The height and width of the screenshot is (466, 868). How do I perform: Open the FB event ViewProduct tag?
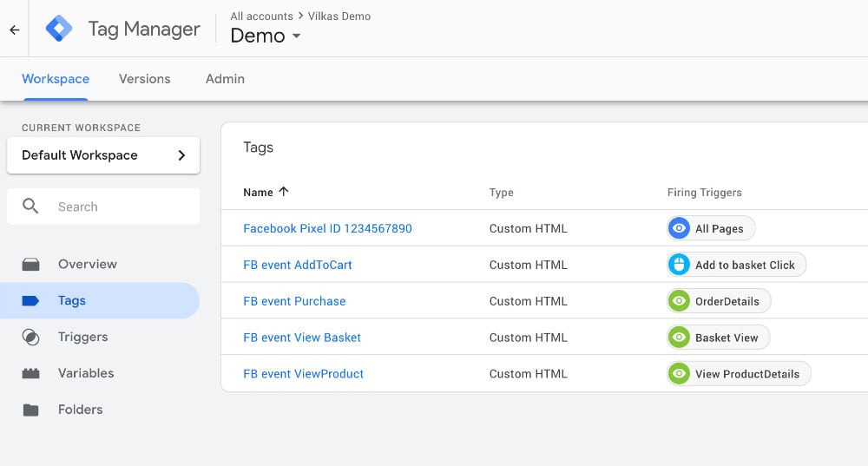click(303, 374)
